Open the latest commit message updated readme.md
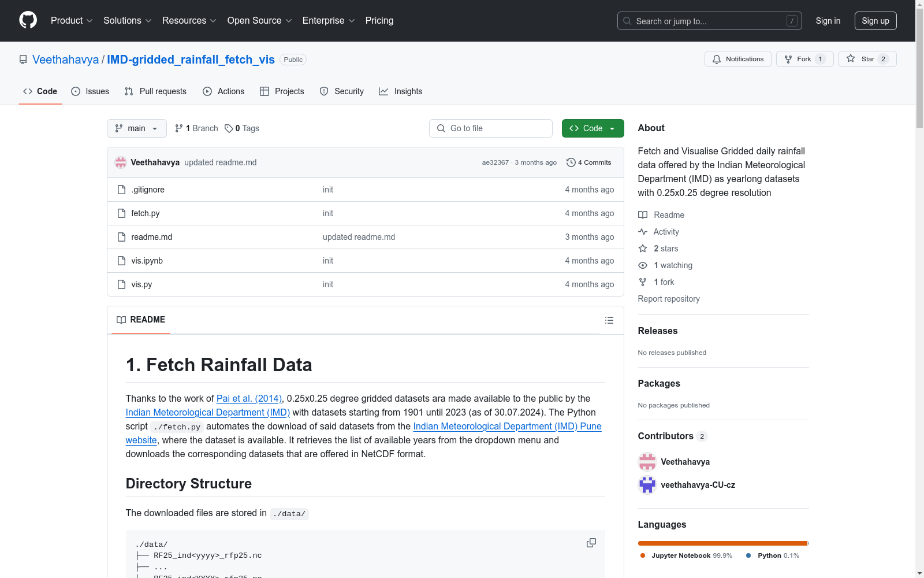Screen dimensions: 924x578 [221, 162]
